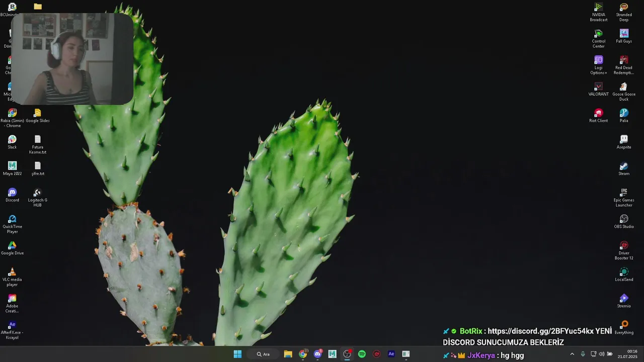This screenshot has height=362, width=644.
Task: Launch Palia from the desktop
Action: point(624,116)
